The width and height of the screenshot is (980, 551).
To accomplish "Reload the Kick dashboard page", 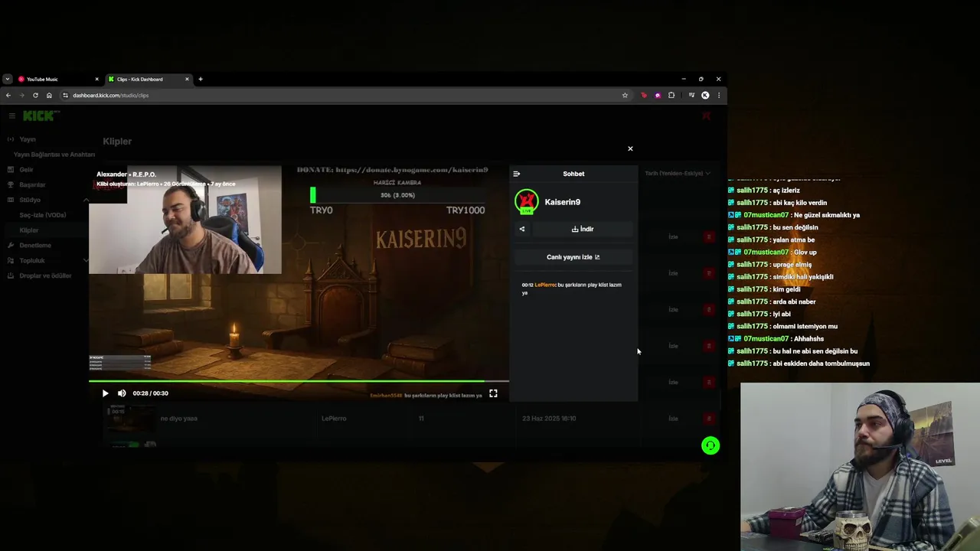I will coord(35,96).
